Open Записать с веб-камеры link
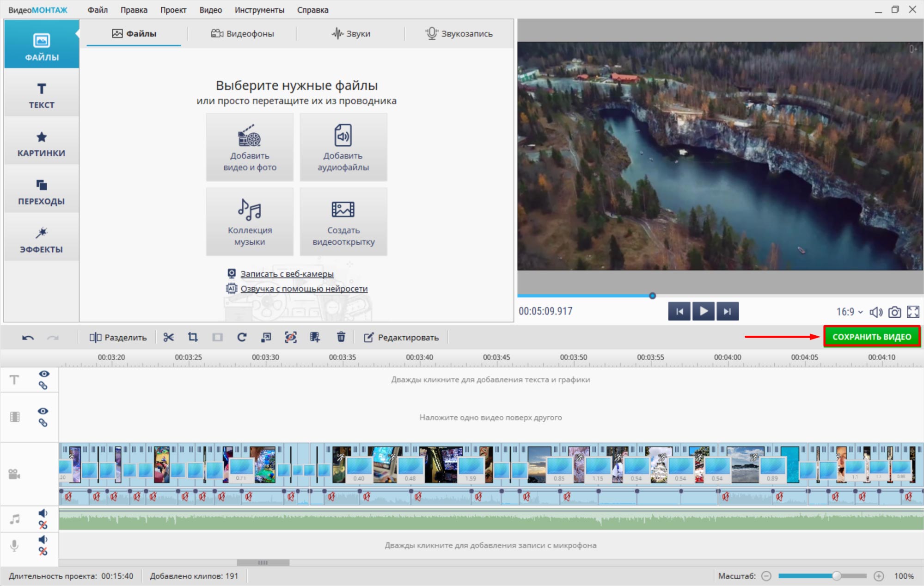The image size is (924, 586). pyautogui.click(x=287, y=274)
